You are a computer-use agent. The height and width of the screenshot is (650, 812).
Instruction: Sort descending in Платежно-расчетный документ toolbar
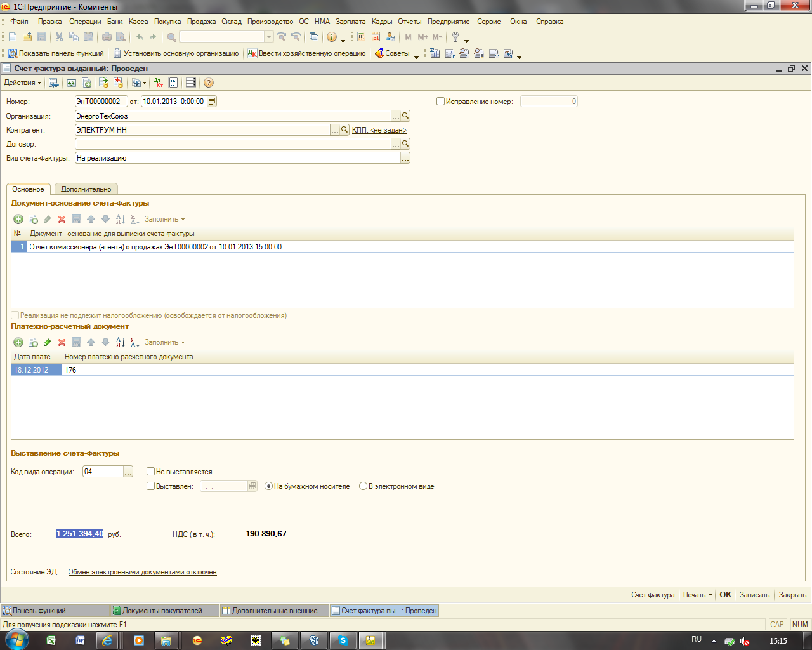pos(134,342)
